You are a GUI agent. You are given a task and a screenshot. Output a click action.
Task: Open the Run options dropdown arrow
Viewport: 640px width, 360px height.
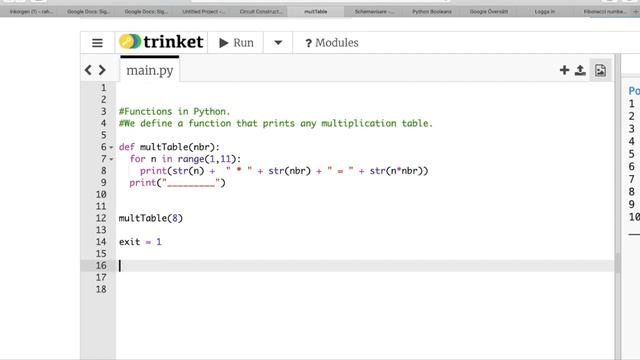[278, 43]
